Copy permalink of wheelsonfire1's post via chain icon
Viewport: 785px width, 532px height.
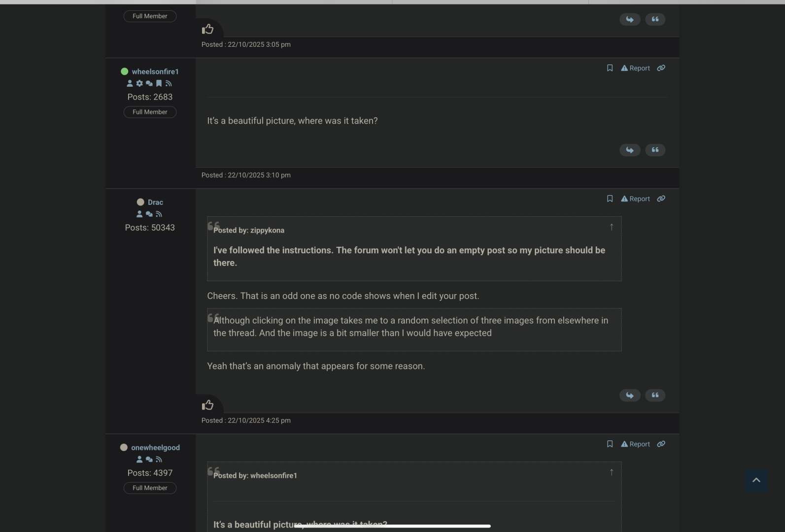pyautogui.click(x=661, y=68)
